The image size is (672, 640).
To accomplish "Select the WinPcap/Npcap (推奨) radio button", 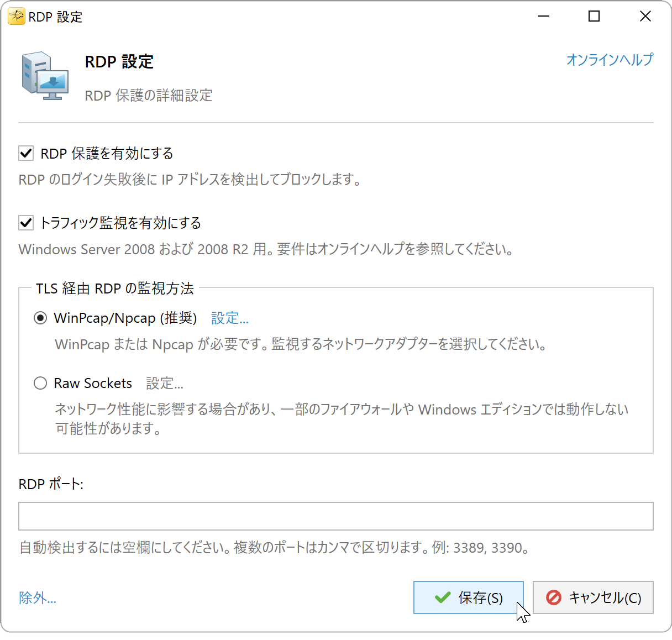I will (40, 318).
